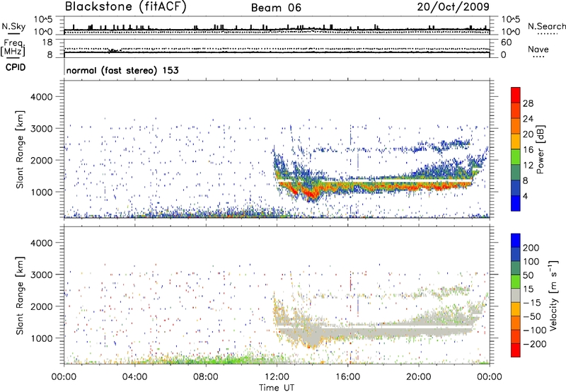Click velocity scale value '50'
This screenshot has width=566, height=392.
click(528, 275)
